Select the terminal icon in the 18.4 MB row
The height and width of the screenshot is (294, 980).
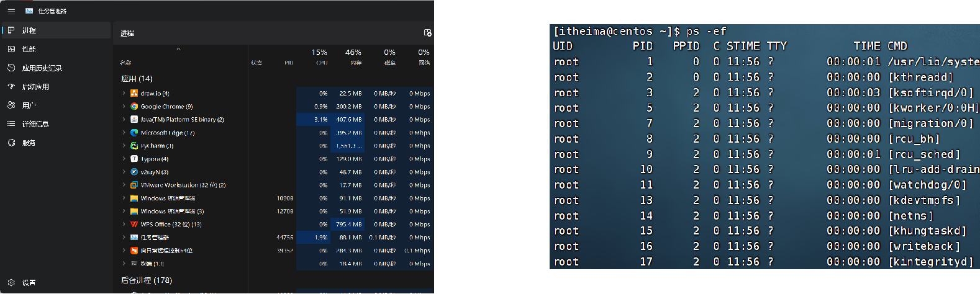(x=134, y=264)
